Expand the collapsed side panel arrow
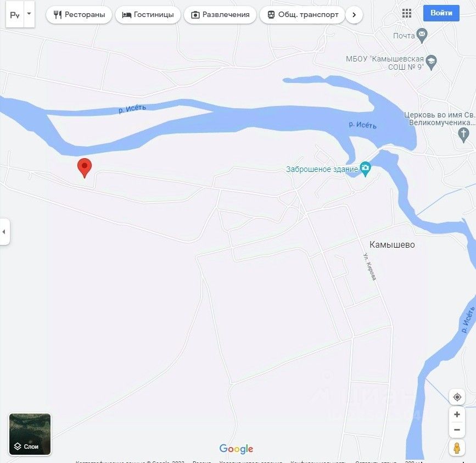This screenshot has width=476, height=463. [x=4, y=232]
